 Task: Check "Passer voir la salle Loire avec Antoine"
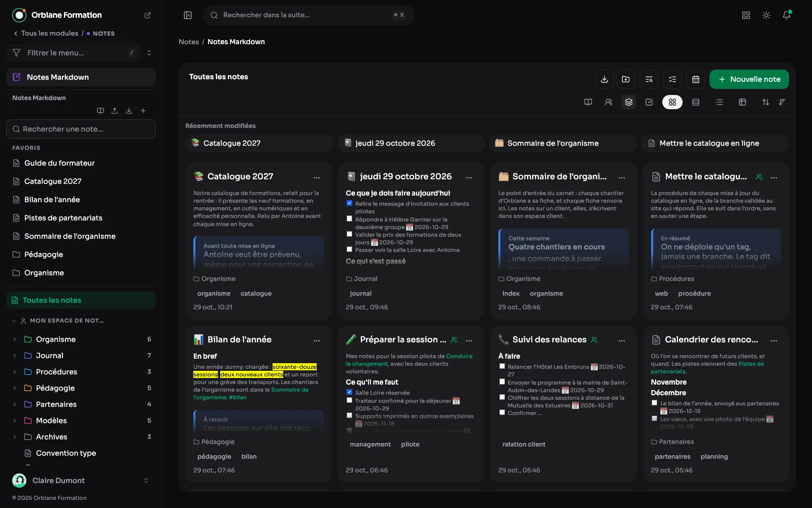349,249
